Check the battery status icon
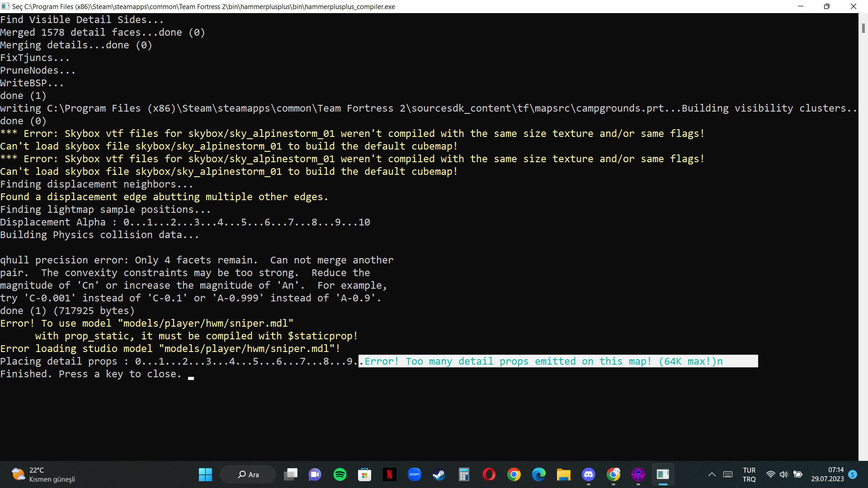This screenshot has height=488, width=868. click(798, 474)
